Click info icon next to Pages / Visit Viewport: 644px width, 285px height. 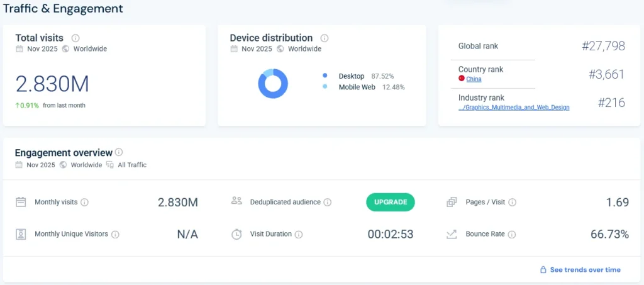click(x=513, y=203)
